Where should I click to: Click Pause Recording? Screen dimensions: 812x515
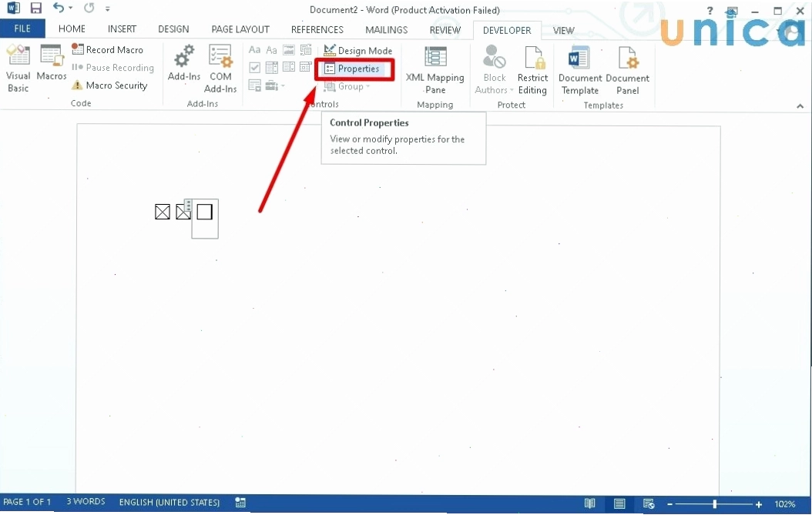pos(112,67)
